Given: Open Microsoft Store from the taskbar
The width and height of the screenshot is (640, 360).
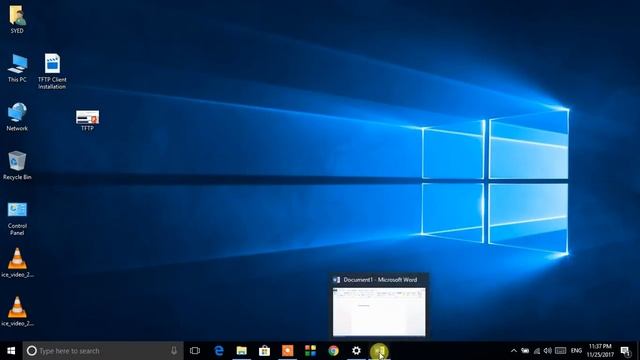Looking at the screenshot, I should (x=264, y=351).
